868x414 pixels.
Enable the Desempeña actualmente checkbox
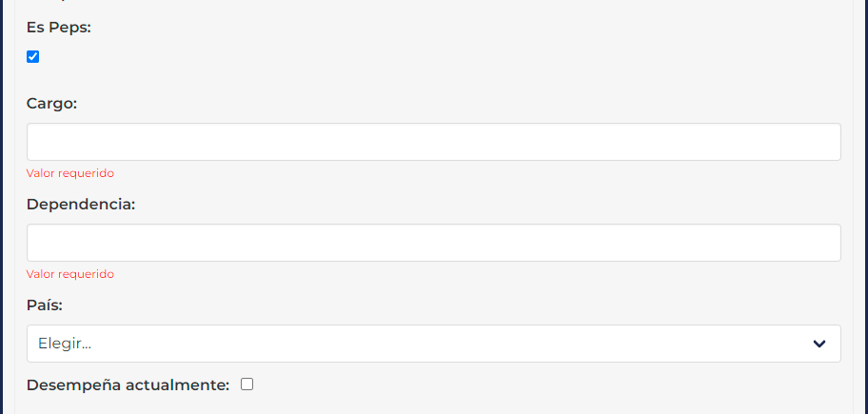click(247, 384)
